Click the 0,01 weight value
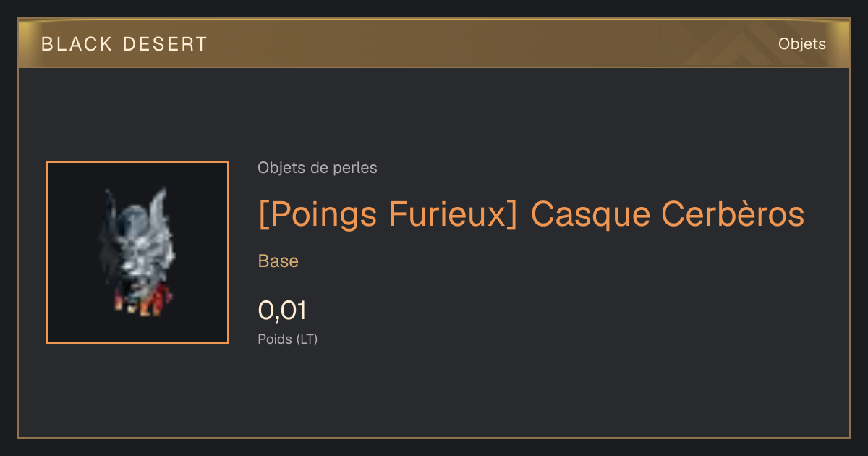This screenshot has height=456, width=868. coord(282,311)
